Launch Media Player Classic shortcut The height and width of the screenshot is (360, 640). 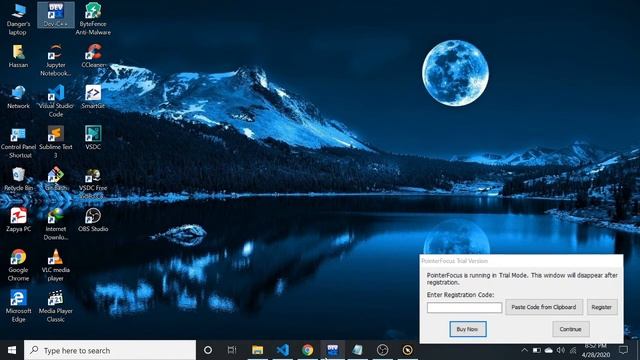56,306
